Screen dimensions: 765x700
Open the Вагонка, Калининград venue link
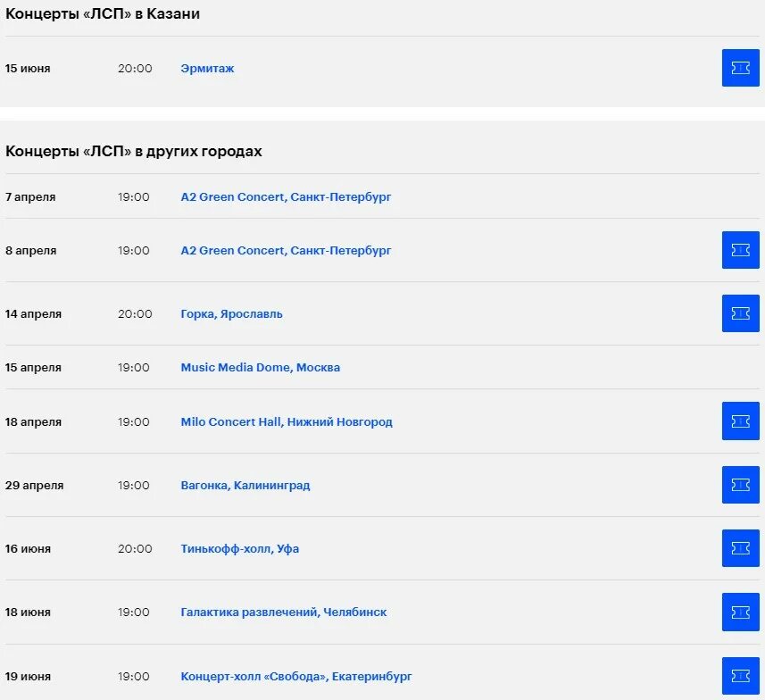click(245, 486)
